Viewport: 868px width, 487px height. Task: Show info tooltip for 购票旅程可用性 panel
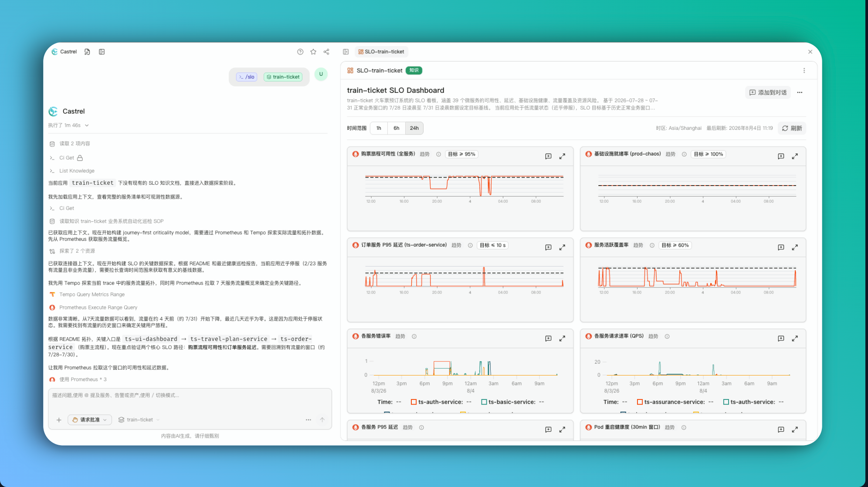pos(439,154)
